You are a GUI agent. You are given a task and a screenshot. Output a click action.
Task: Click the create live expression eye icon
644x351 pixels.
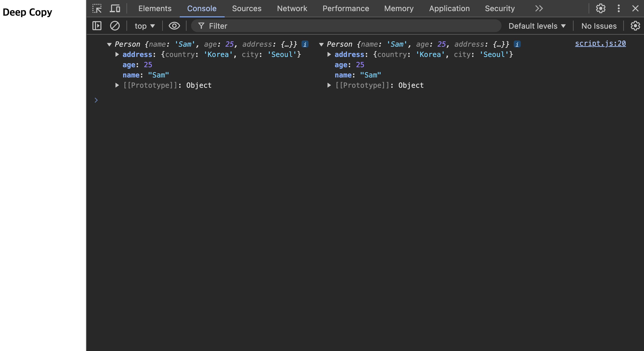click(174, 26)
